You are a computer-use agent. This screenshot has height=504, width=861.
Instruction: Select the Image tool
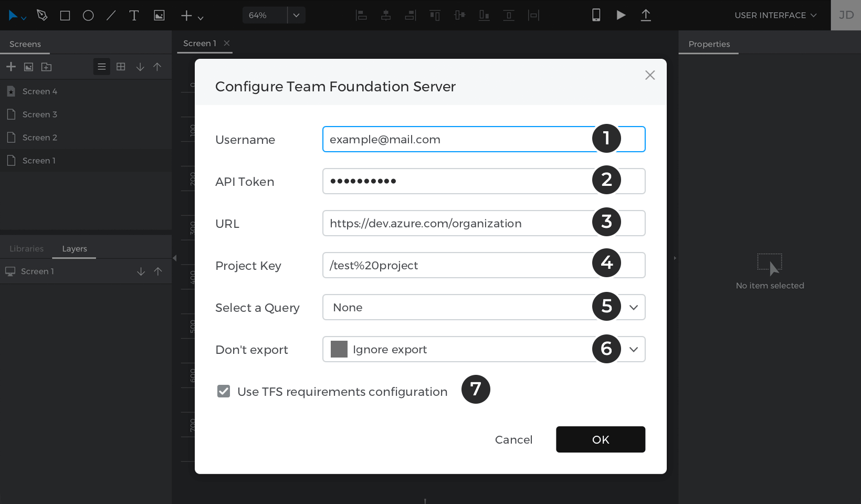pos(159,16)
